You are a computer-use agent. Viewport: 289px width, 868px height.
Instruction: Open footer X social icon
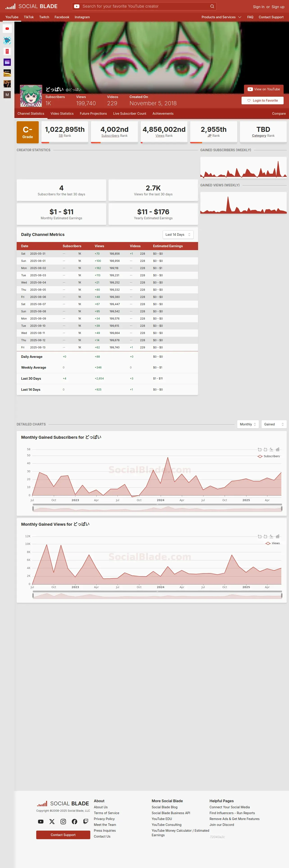(52, 822)
